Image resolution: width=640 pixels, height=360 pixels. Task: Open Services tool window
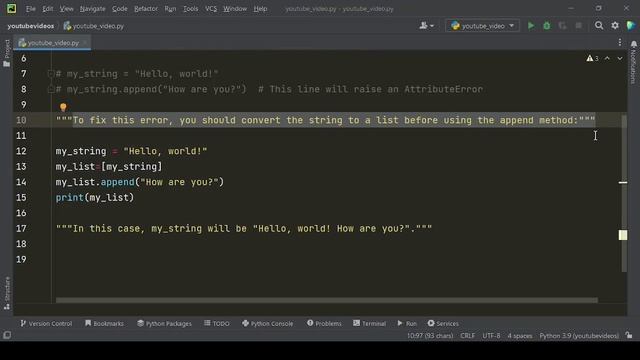click(x=443, y=323)
